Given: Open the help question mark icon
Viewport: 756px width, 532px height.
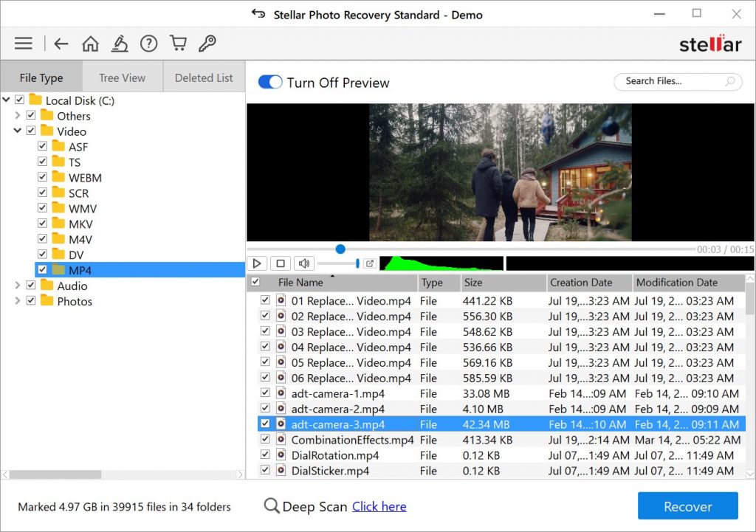Looking at the screenshot, I should point(148,44).
